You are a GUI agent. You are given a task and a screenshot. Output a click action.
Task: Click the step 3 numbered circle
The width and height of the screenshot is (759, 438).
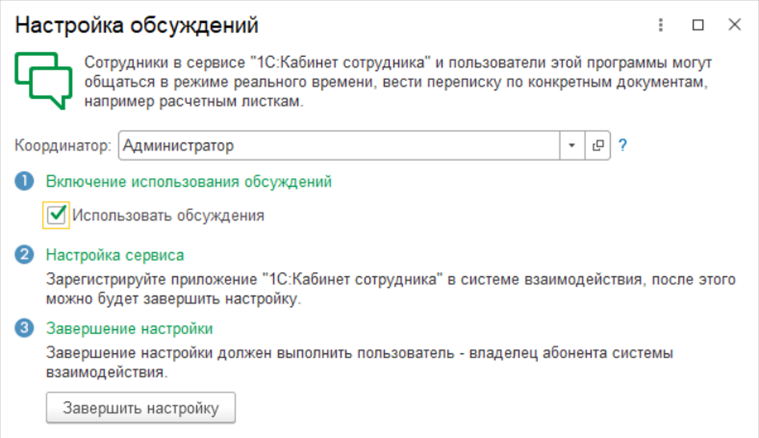point(24,328)
